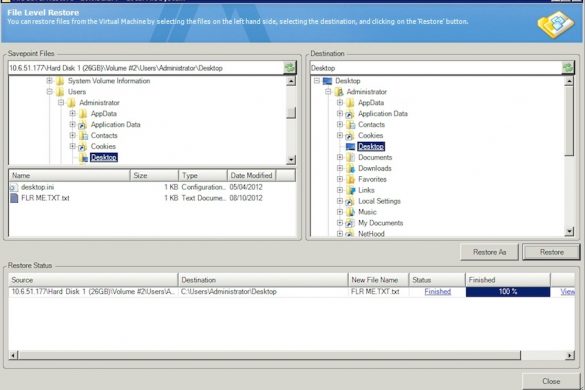Viewport: 585px width, 390px height.
Task: Click the 08/10/2012 date modified cell
Action: [x=246, y=198]
